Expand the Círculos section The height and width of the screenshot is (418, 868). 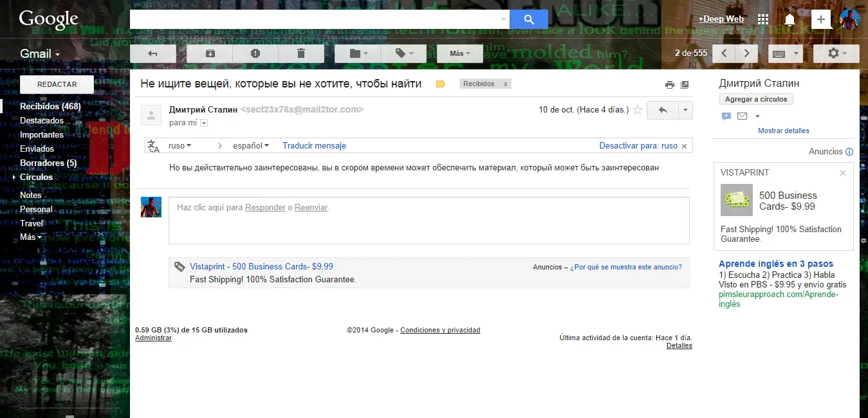coord(15,177)
